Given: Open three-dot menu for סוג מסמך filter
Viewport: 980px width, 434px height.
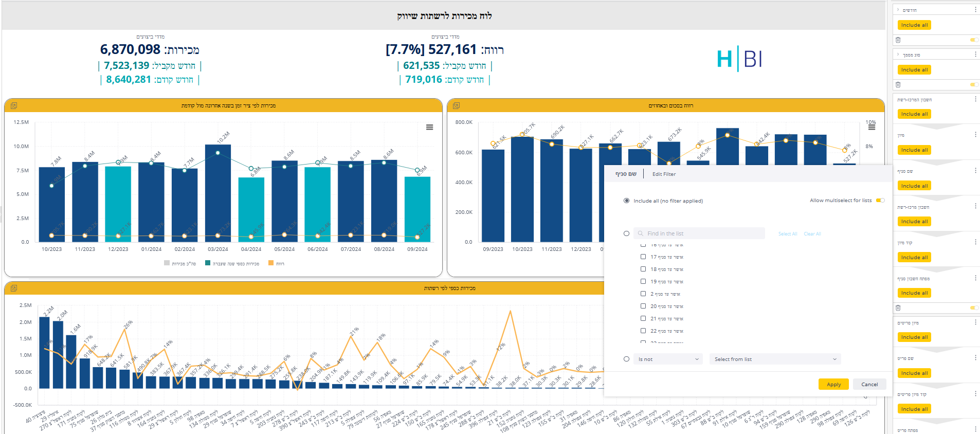Looking at the screenshot, I should pyautogui.click(x=975, y=54).
